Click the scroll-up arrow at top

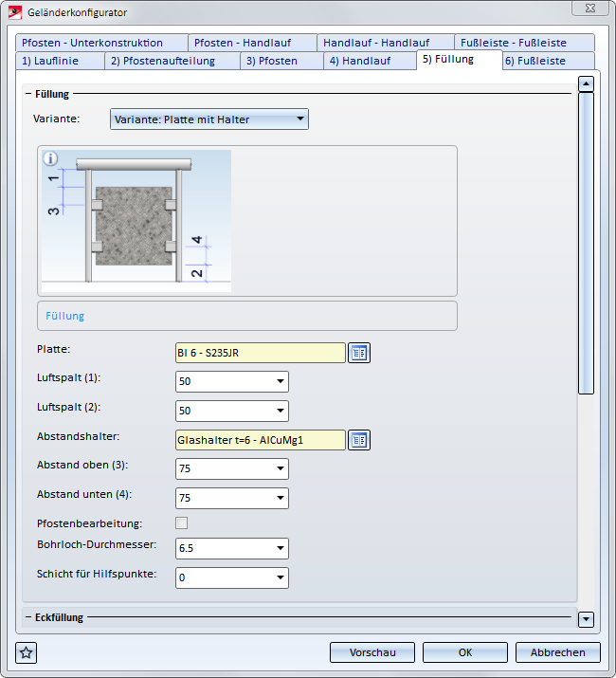click(x=586, y=83)
